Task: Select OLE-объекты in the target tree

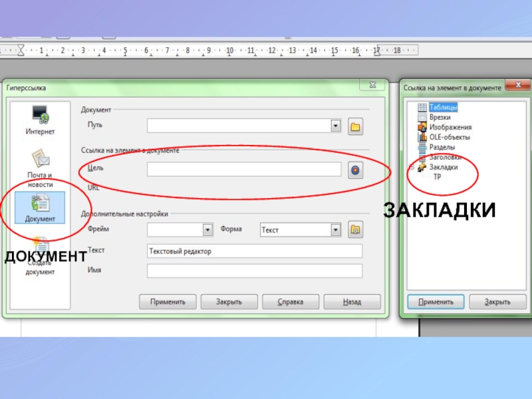Action: pos(450,137)
